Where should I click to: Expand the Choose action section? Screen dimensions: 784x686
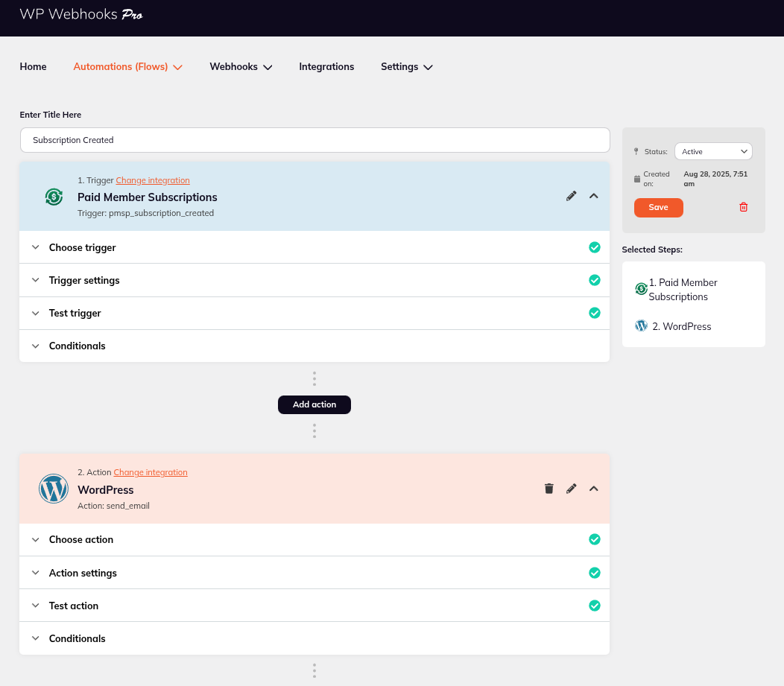tap(314, 539)
